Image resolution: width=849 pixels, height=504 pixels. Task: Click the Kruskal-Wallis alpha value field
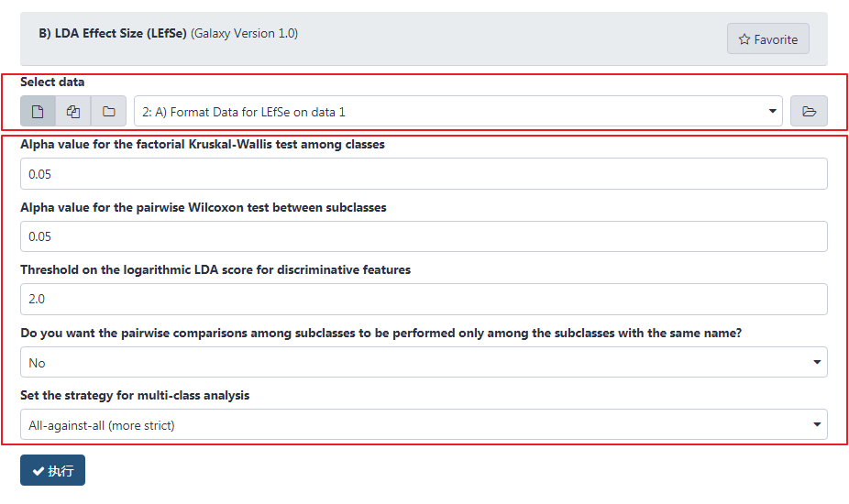coord(424,174)
